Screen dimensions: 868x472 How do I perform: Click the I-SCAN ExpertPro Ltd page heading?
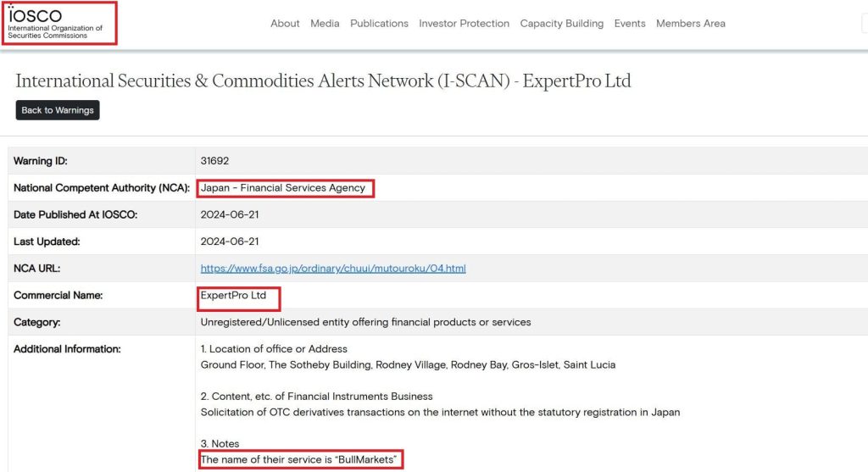323,81
